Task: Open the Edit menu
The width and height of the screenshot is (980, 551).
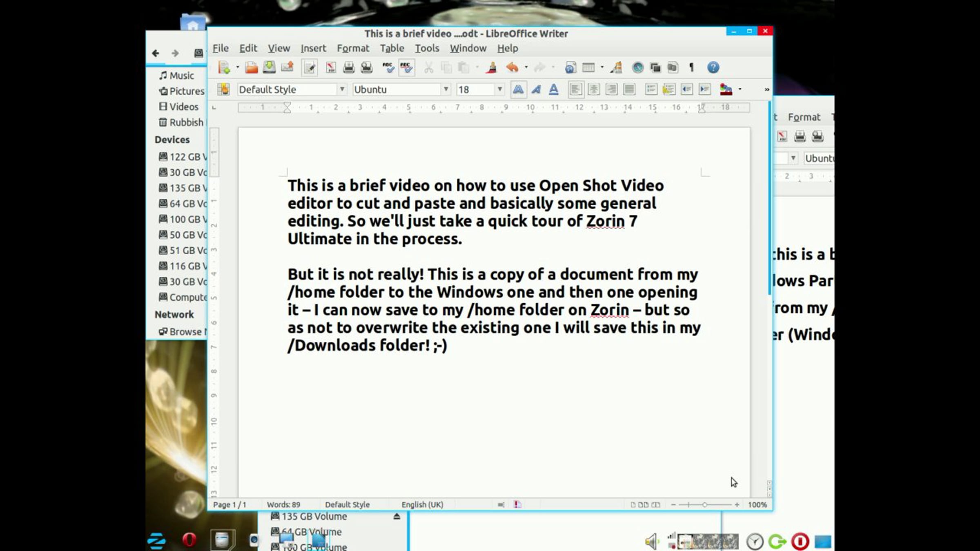Action: pyautogui.click(x=248, y=48)
